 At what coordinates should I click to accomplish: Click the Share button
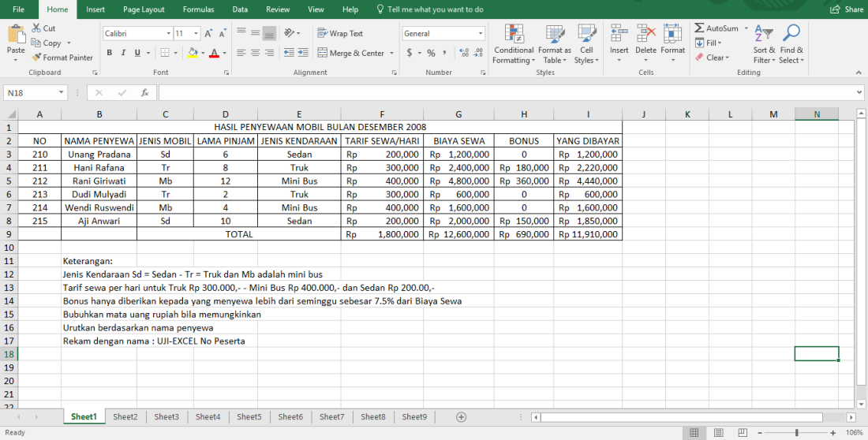847,9
